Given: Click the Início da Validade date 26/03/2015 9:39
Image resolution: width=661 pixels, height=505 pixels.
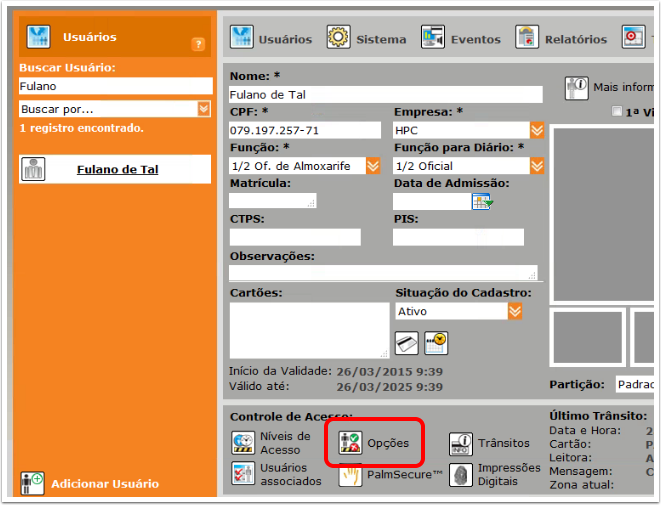Looking at the screenshot, I should pyautogui.click(x=390, y=372).
